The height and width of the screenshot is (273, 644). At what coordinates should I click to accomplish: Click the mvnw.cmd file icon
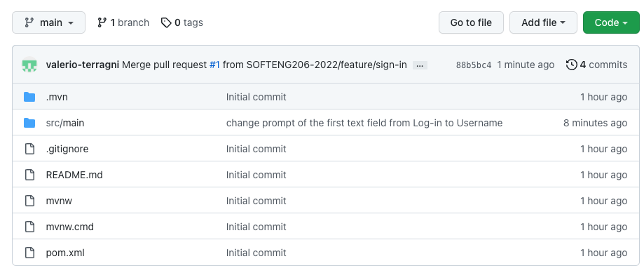[29, 227]
